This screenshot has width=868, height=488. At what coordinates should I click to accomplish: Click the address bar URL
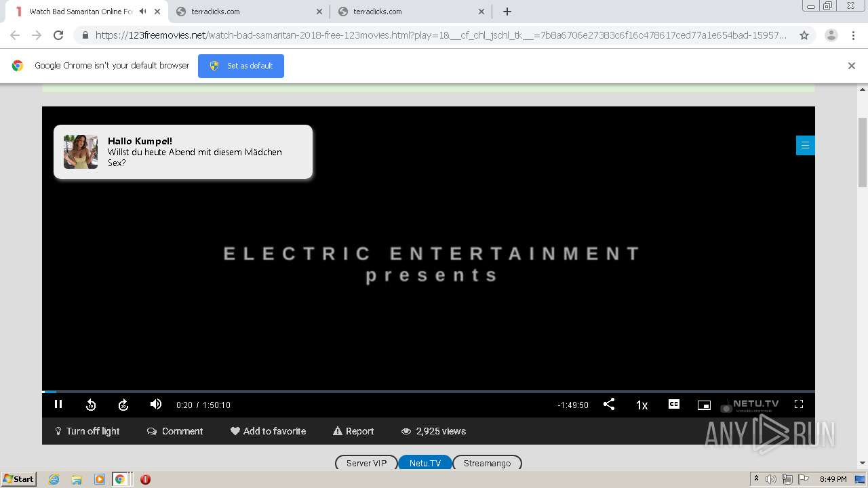441,35
